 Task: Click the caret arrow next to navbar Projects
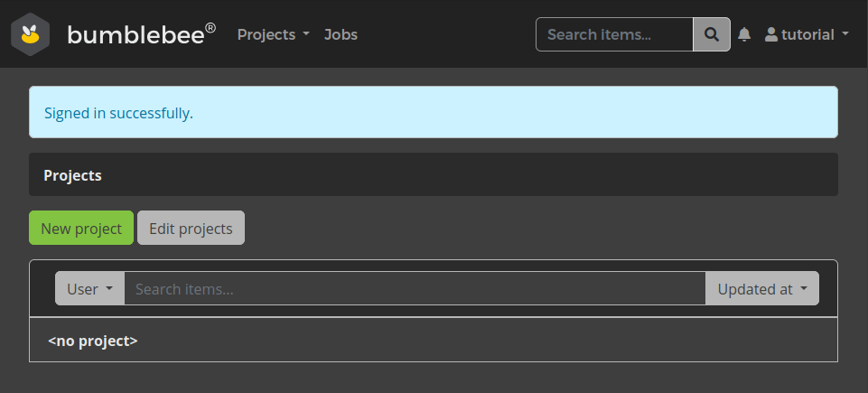pyautogui.click(x=306, y=34)
